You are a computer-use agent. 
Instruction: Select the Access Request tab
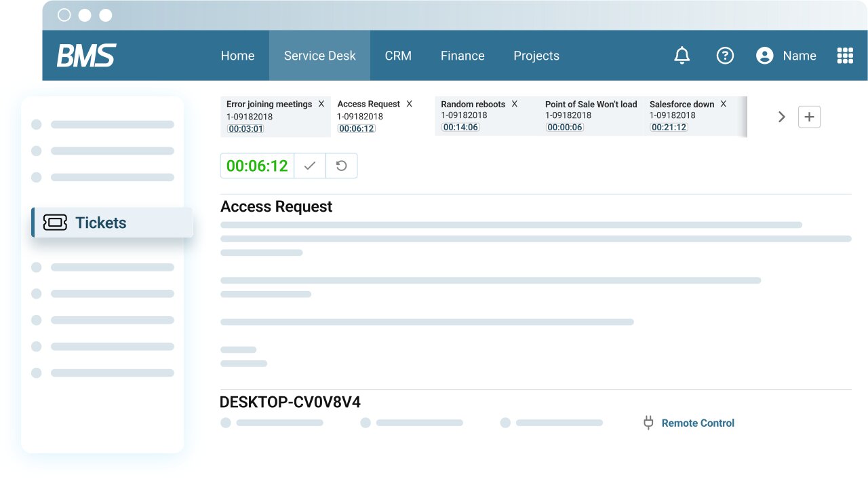pos(382,117)
